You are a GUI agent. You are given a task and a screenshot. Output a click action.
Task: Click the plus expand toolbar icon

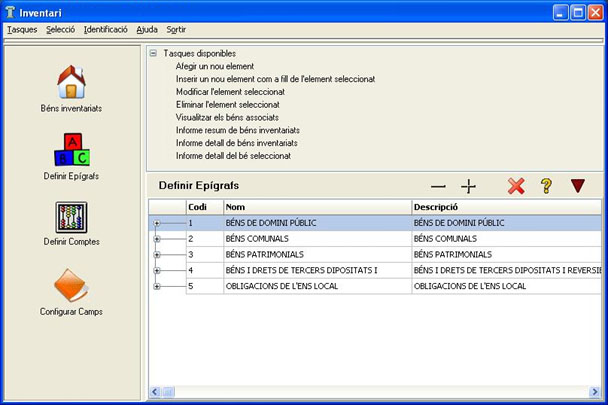click(x=468, y=186)
